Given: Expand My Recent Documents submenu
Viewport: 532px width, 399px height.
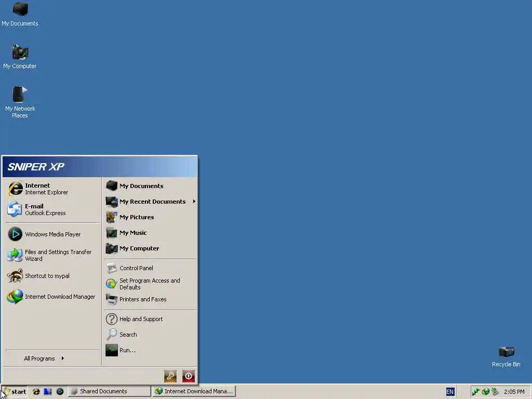Looking at the screenshot, I should 151,202.
